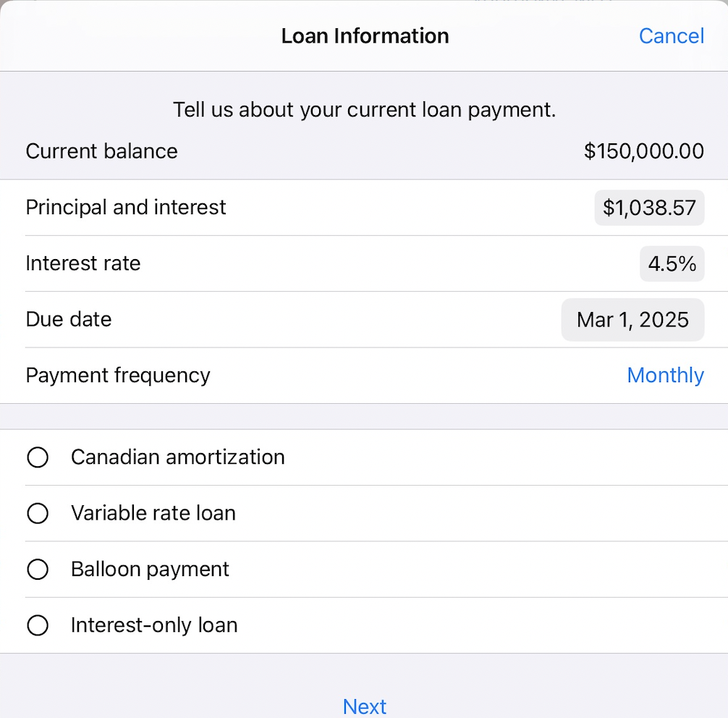Click the 'Interest rate' row label
The height and width of the screenshot is (718, 728).
pos(83,263)
